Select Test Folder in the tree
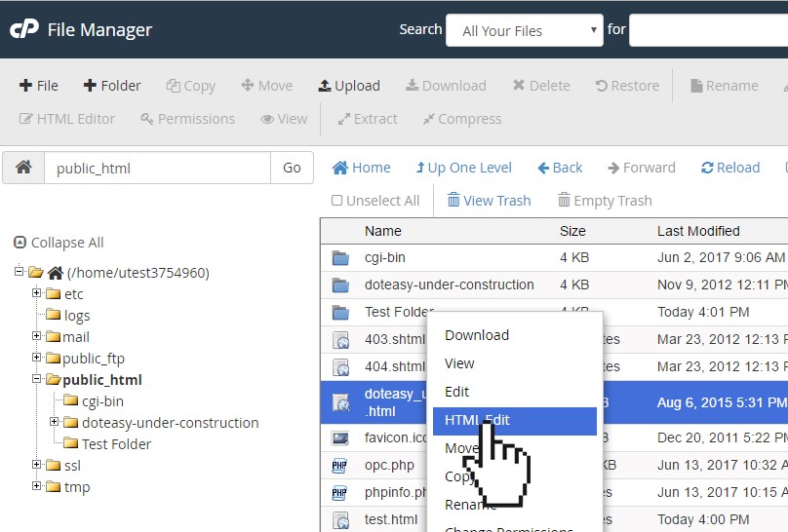Image resolution: width=788 pixels, height=532 pixels. pos(107,444)
